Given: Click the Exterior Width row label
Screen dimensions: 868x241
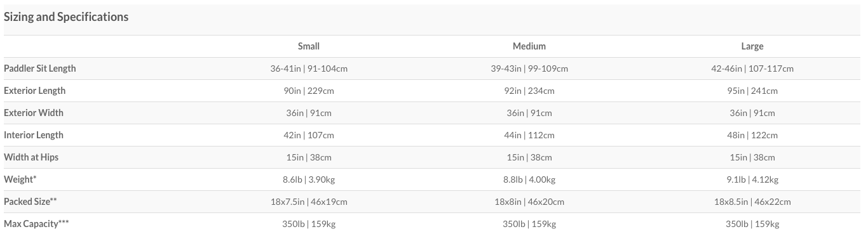Looking at the screenshot, I should pyautogui.click(x=34, y=113).
